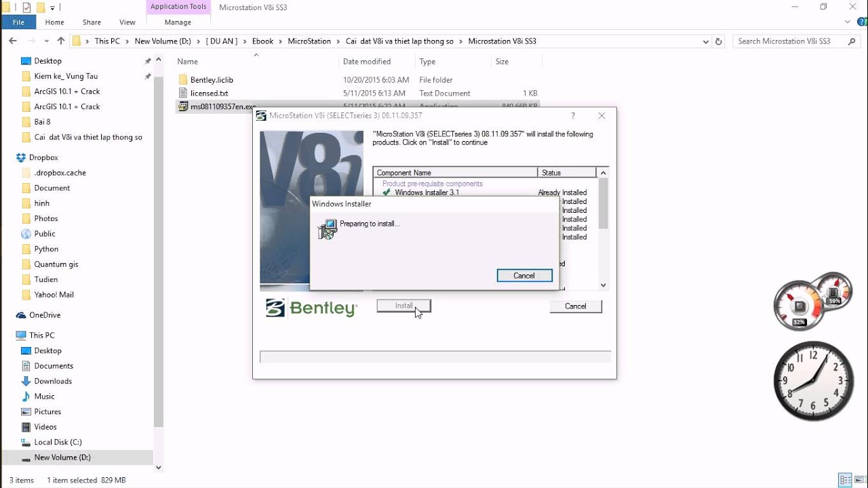Select the licensed.txt file

209,94
